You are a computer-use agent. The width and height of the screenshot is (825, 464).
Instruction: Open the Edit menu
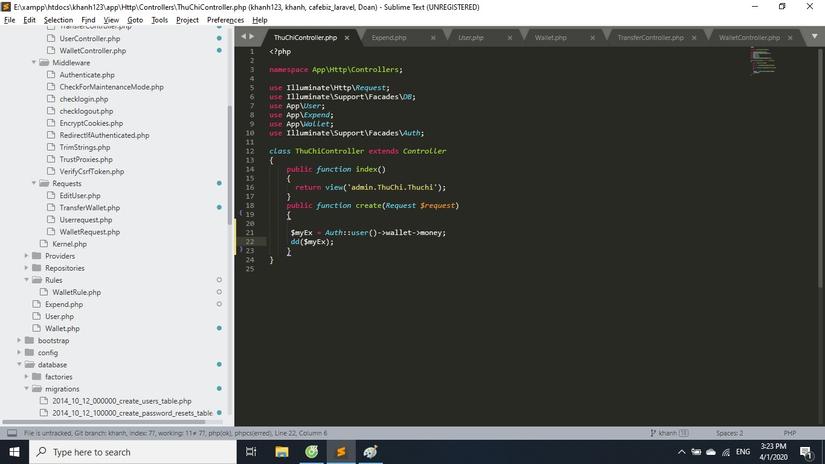click(29, 20)
